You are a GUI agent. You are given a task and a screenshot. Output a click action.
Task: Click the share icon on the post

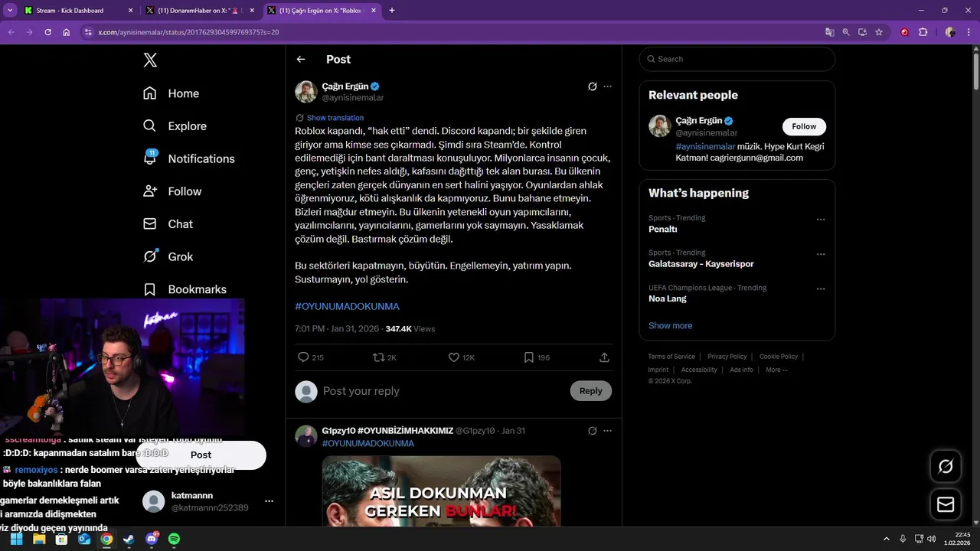pyautogui.click(x=604, y=357)
